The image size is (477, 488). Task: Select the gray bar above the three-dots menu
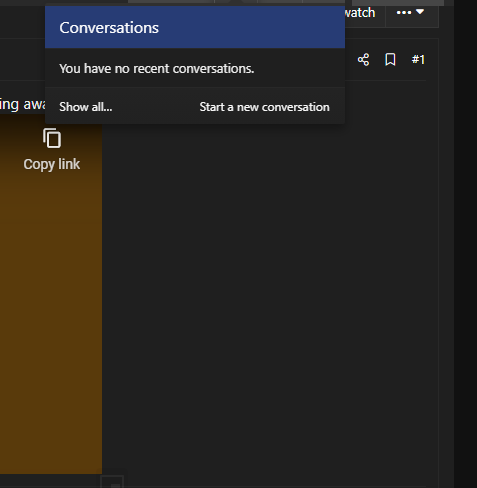398,3
